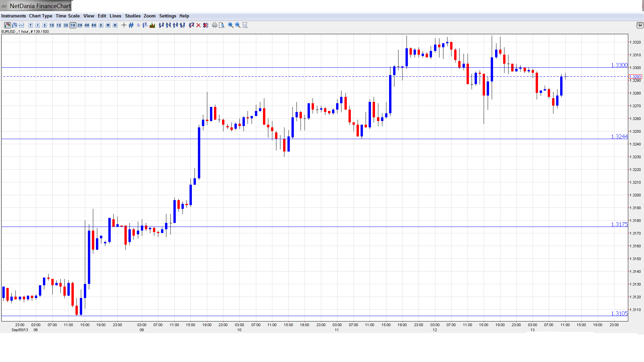Viewport: 644px width, 362px height.
Task: Open the Instruments menu
Action: 13,16
